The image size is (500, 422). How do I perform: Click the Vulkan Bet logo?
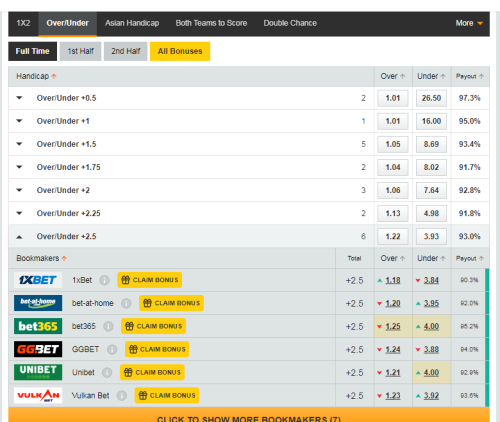38,395
